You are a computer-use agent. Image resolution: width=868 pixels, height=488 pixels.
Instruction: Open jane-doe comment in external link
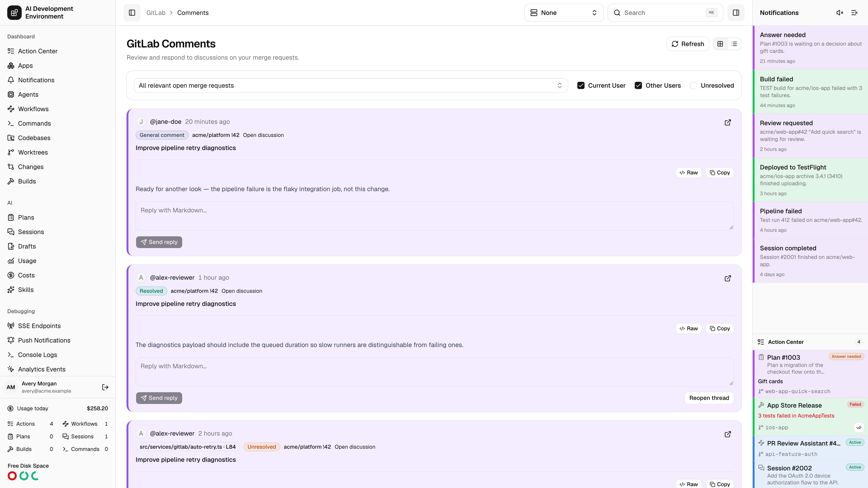(727, 123)
